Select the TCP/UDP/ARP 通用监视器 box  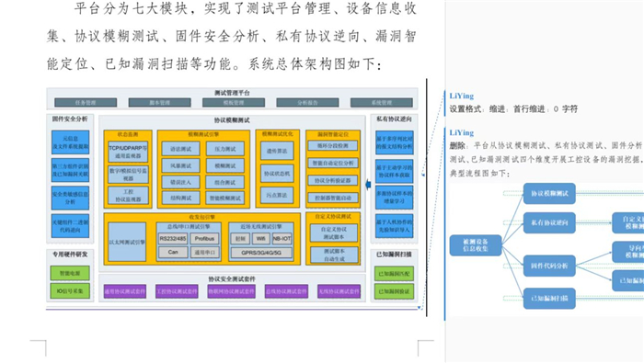pos(128,152)
